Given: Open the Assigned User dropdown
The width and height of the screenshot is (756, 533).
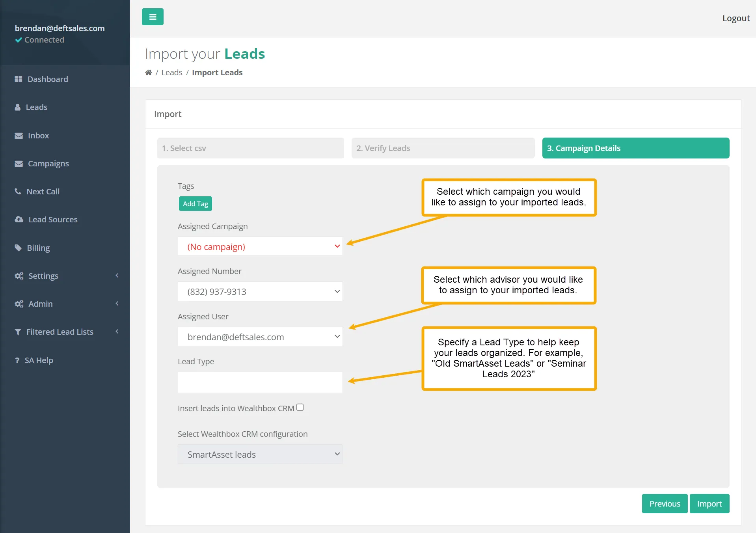Looking at the screenshot, I should [x=260, y=337].
